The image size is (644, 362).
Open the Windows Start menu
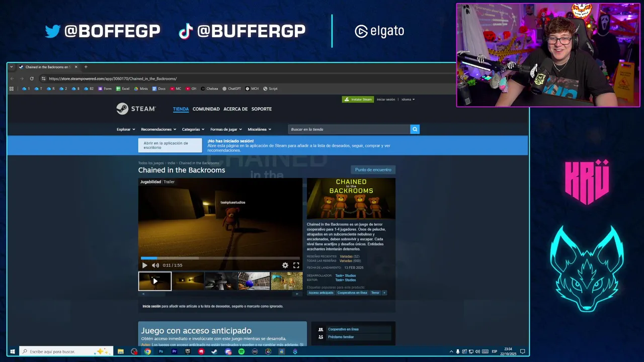tap(13, 351)
